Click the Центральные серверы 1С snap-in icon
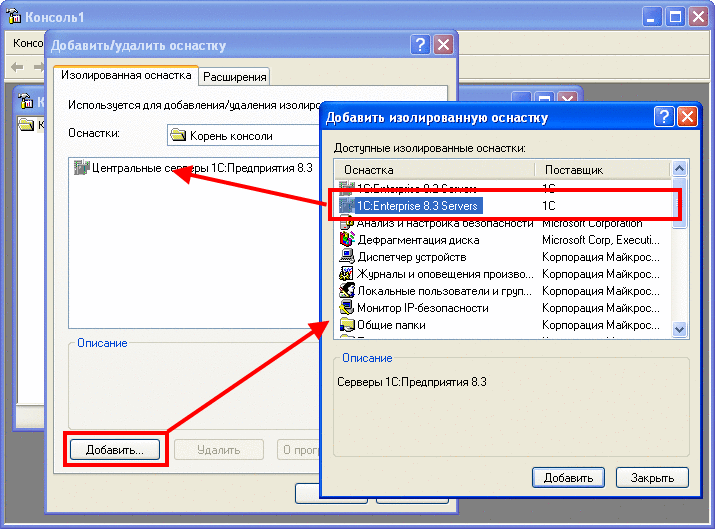The width and height of the screenshot is (715, 529). 81,168
